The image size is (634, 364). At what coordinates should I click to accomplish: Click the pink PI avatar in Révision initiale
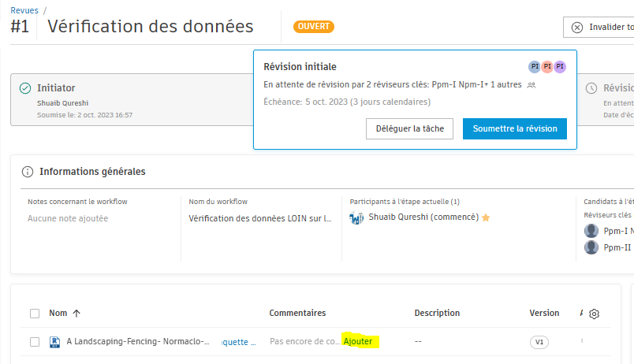547,67
